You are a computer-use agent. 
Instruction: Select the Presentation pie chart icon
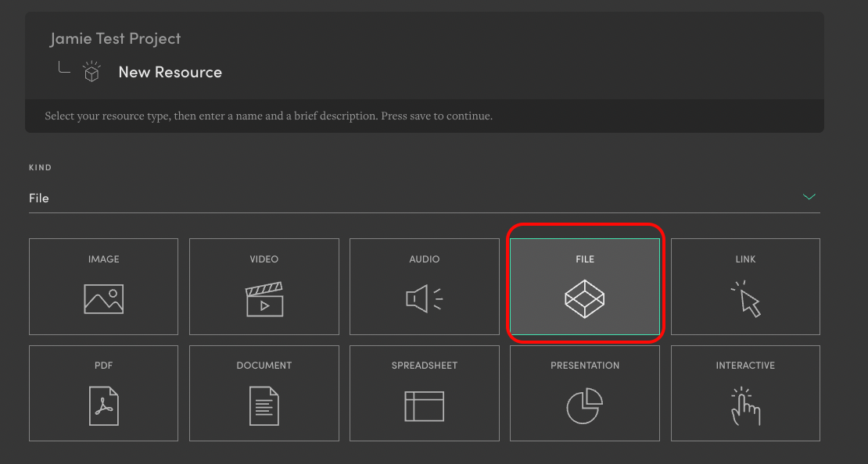click(x=584, y=405)
